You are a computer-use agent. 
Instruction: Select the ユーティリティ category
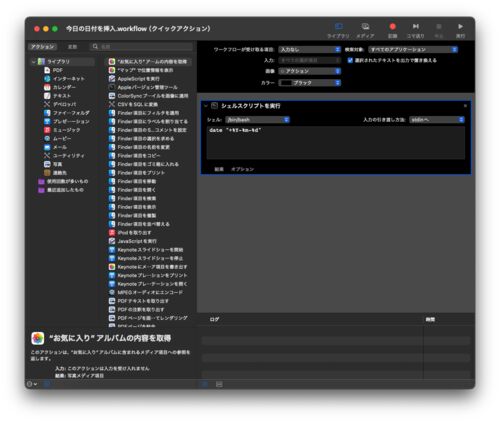(x=64, y=156)
